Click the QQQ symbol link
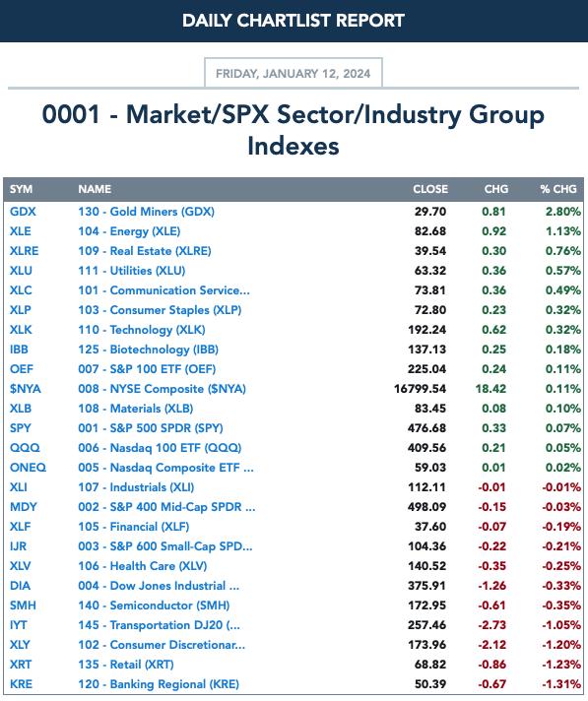 tap(25, 448)
